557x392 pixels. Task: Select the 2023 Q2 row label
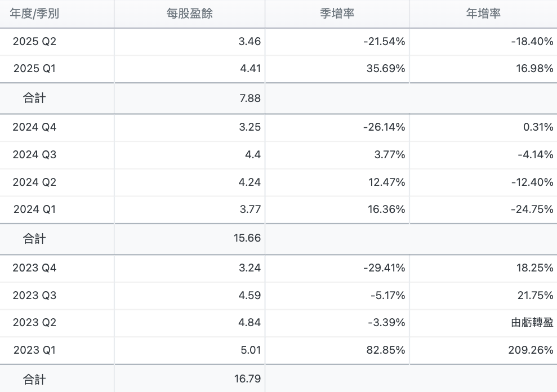pos(35,323)
